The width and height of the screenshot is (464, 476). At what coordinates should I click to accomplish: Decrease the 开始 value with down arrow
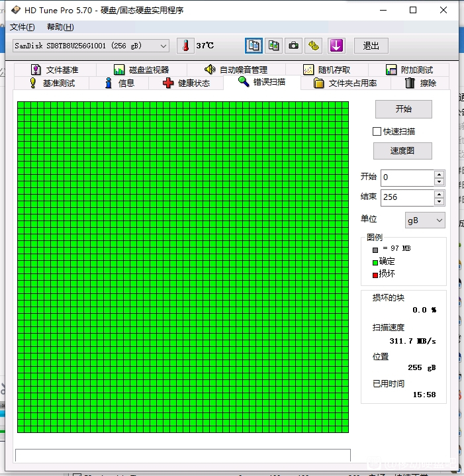pos(439,181)
